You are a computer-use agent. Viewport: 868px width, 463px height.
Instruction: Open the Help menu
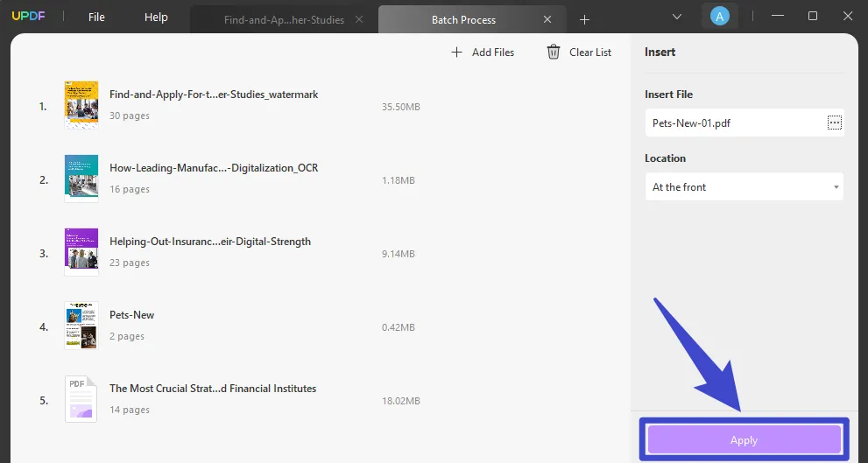coord(156,18)
